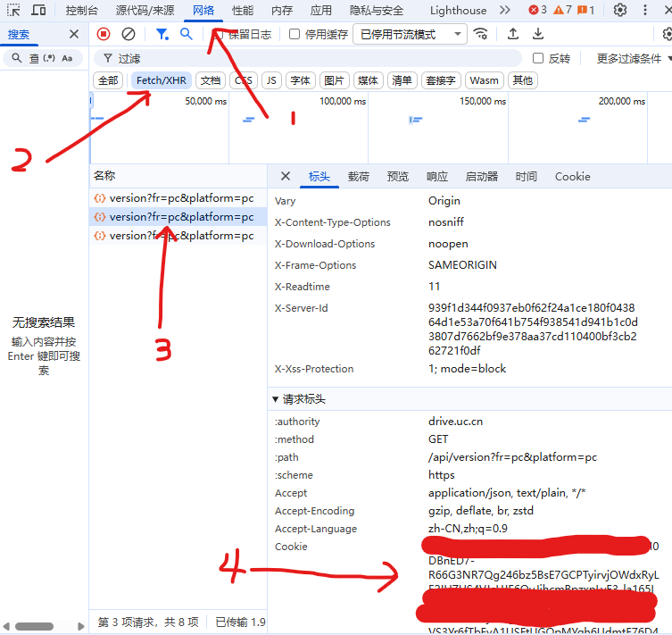Click the issues count badge
Viewport: 672px width, 635px height.
[x=585, y=10]
